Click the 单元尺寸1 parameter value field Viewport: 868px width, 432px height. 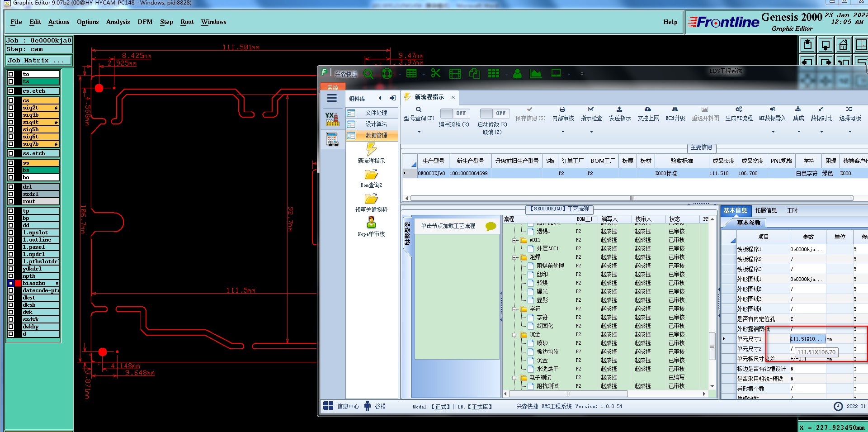click(807, 339)
